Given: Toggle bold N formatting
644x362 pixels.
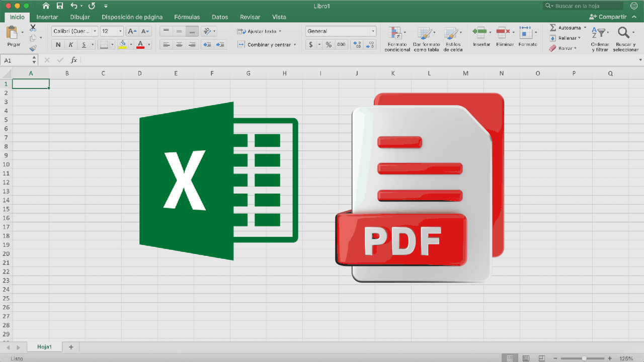Looking at the screenshot, I should pyautogui.click(x=58, y=45).
